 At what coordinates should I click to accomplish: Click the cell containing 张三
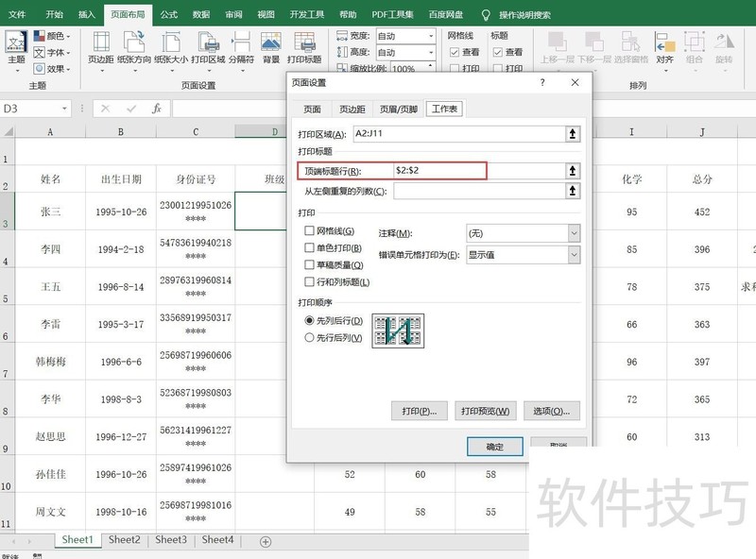50,212
